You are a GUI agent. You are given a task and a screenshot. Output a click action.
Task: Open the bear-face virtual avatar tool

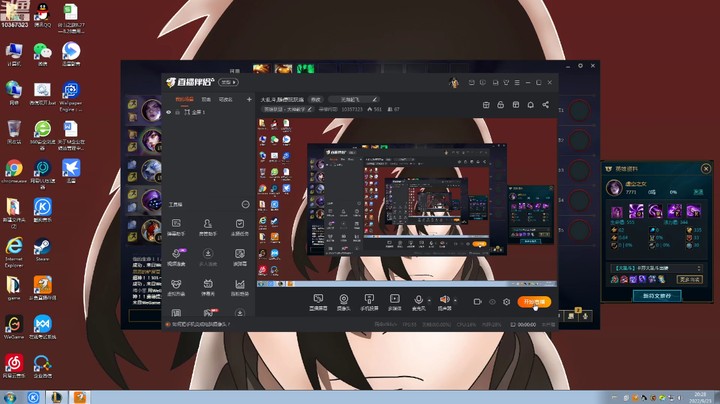[x=176, y=287]
